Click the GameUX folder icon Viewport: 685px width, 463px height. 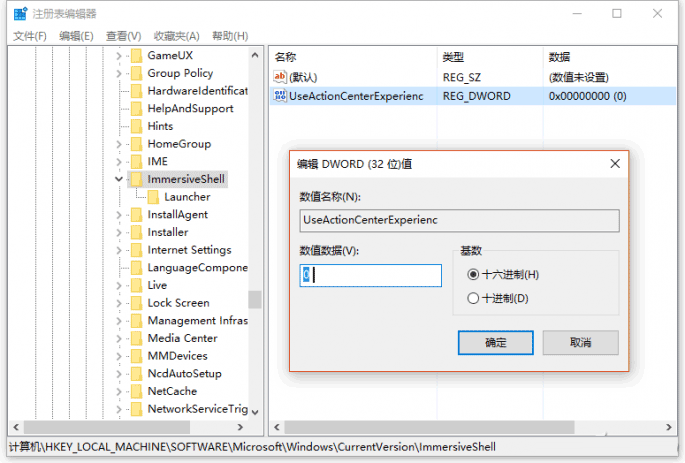click(x=137, y=55)
